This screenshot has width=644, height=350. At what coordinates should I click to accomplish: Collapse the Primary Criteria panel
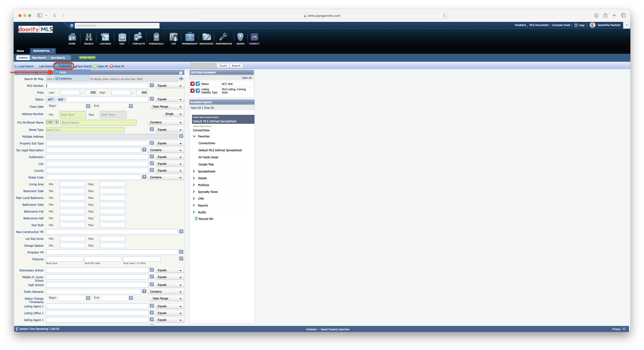point(181,73)
